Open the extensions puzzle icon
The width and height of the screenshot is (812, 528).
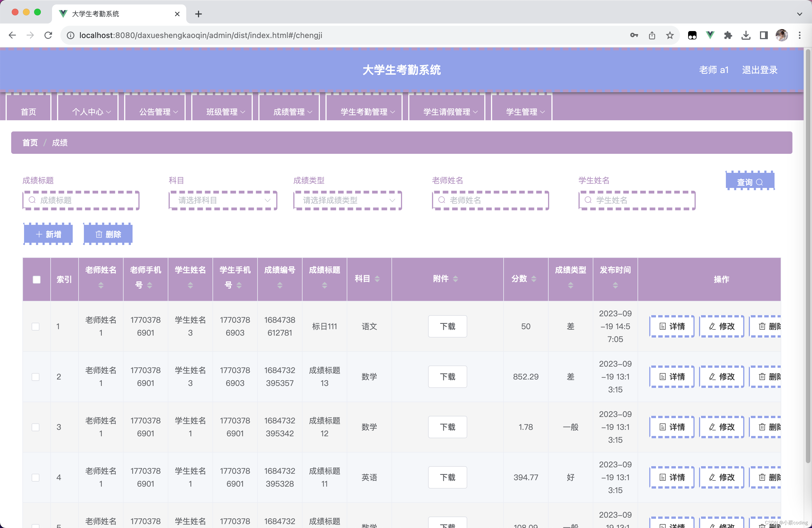click(x=728, y=35)
